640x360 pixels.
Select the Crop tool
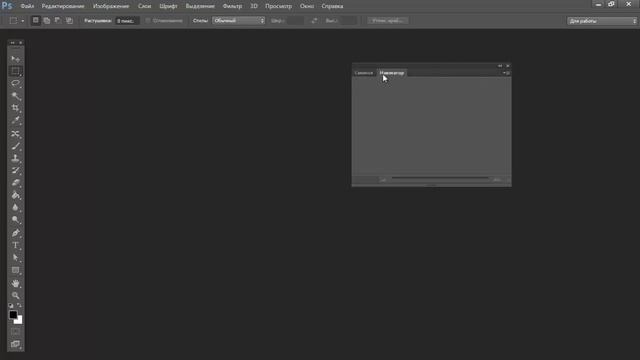(x=16, y=108)
